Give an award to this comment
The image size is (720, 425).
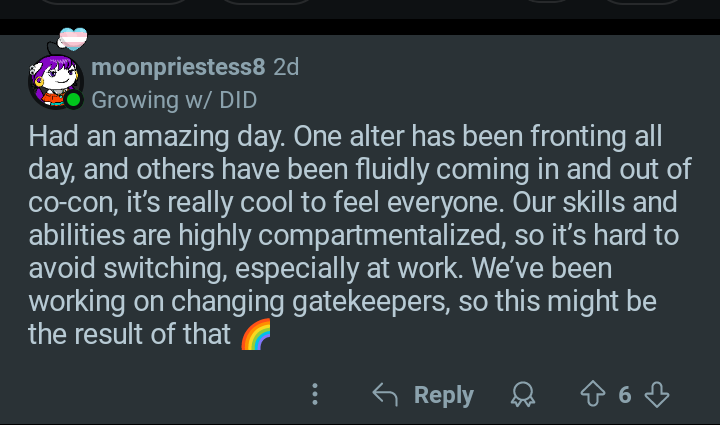(x=521, y=396)
